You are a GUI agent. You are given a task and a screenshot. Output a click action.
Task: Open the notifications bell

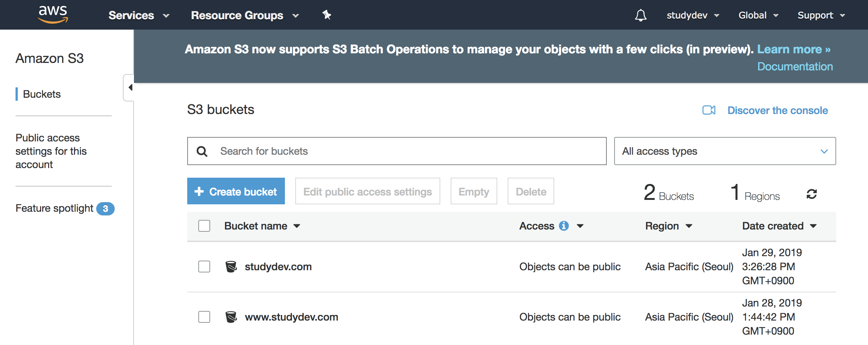click(641, 16)
